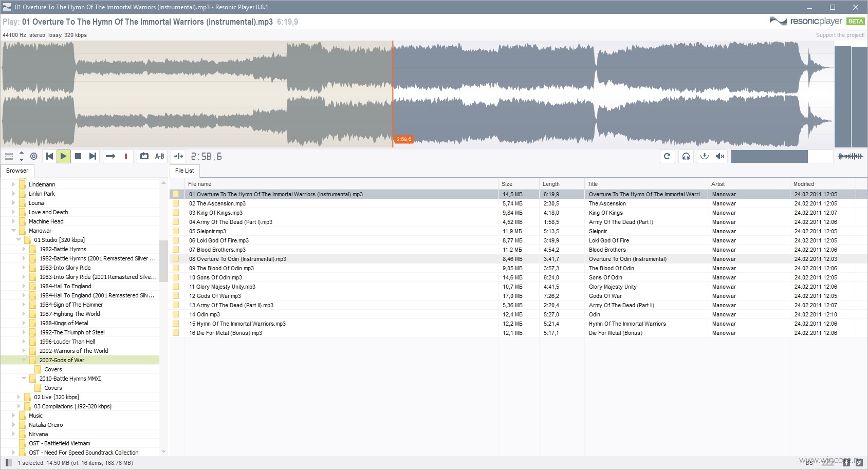Click the circular target icon in the toolbar
The image size is (868, 470).
(x=34, y=156)
